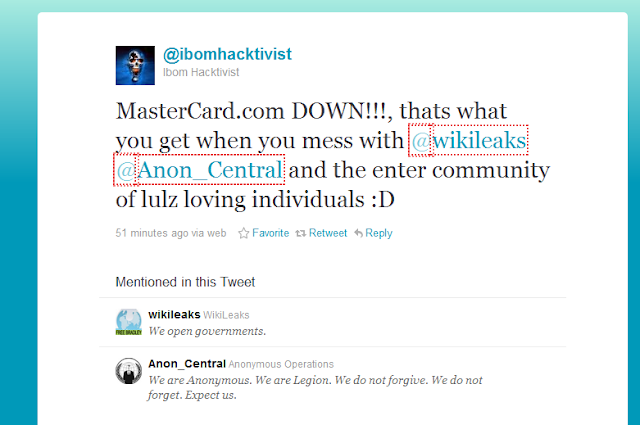Follow the @Anon_Central mention in tweet
640x425 pixels.
tap(199, 170)
